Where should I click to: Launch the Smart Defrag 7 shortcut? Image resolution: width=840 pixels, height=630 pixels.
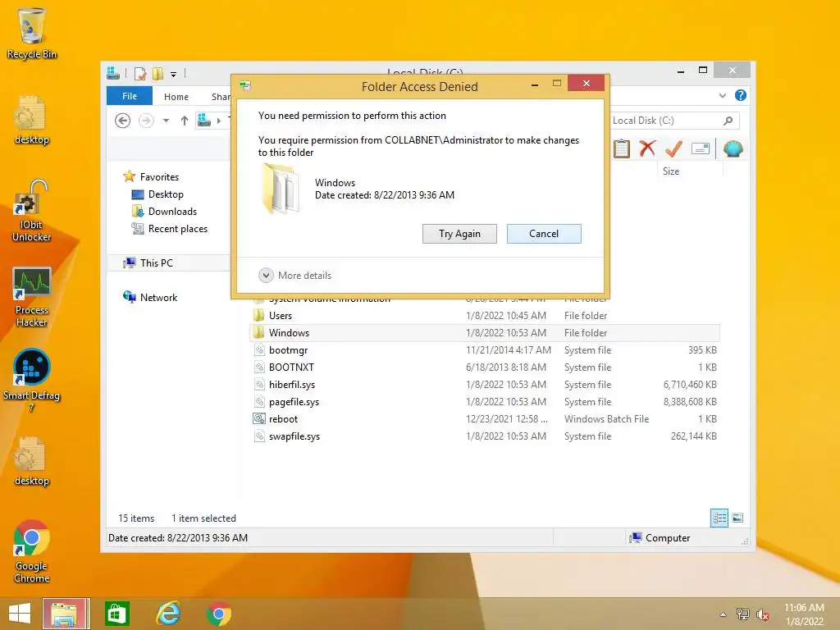(31, 381)
